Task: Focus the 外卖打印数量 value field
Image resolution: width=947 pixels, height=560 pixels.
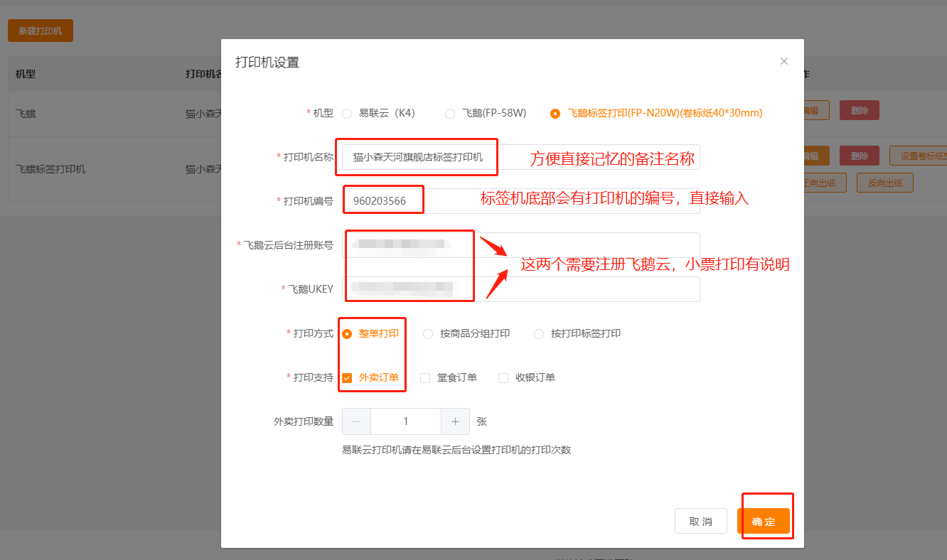Action: tap(406, 421)
